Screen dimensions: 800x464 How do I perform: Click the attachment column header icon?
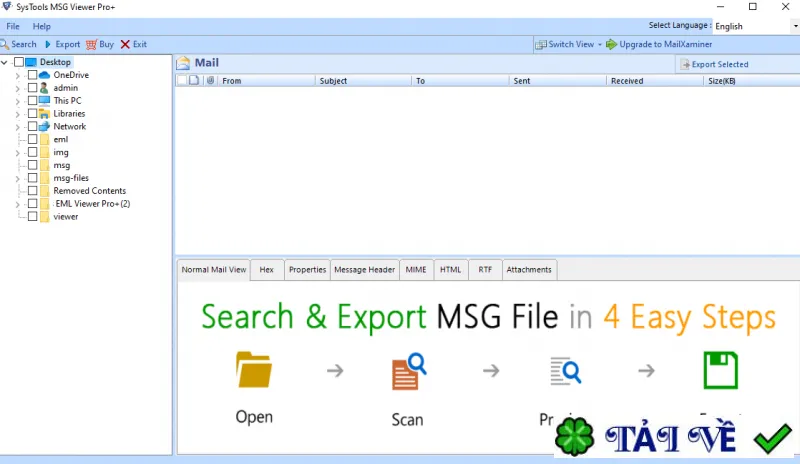coord(210,80)
